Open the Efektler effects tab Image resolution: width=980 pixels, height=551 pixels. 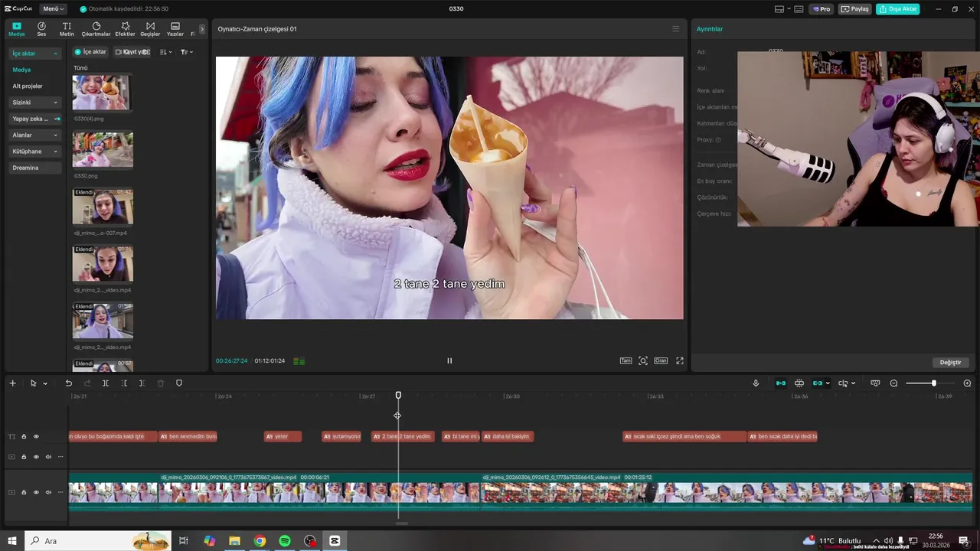coord(125,29)
